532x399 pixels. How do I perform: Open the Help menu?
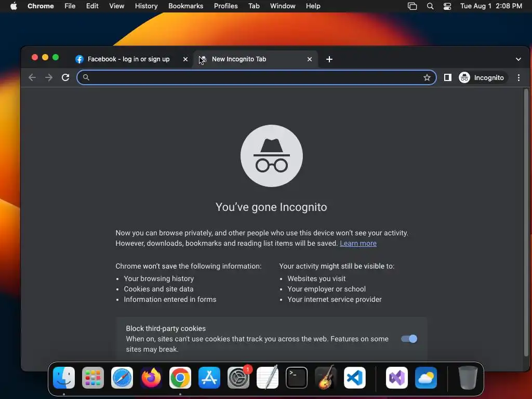pyautogui.click(x=313, y=6)
